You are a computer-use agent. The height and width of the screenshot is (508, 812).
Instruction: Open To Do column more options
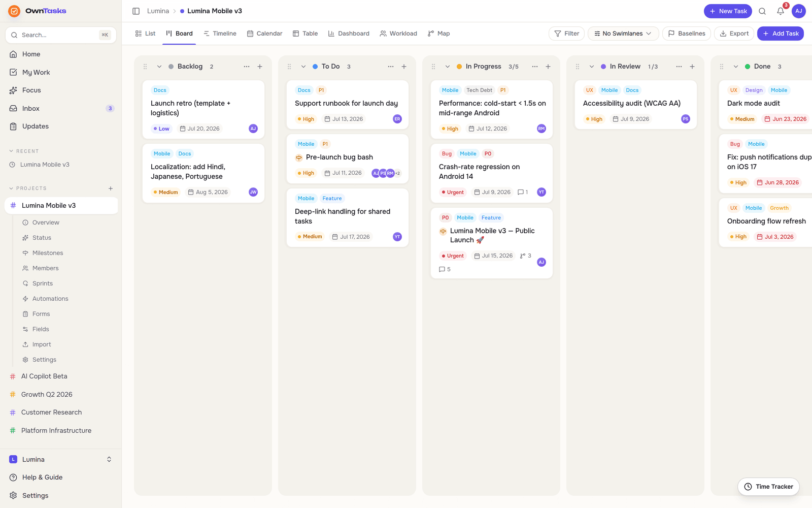click(x=391, y=67)
